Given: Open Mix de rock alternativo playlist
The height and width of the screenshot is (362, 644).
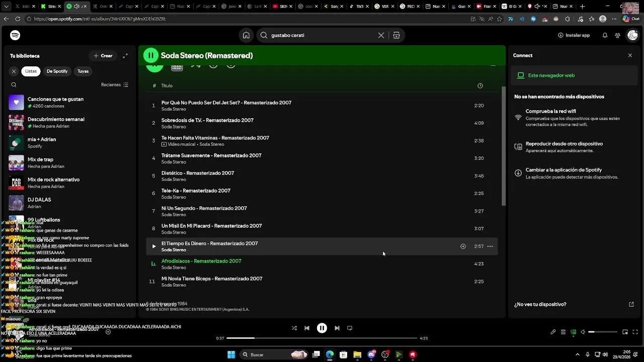Looking at the screenshot, I should click(70, 183).
